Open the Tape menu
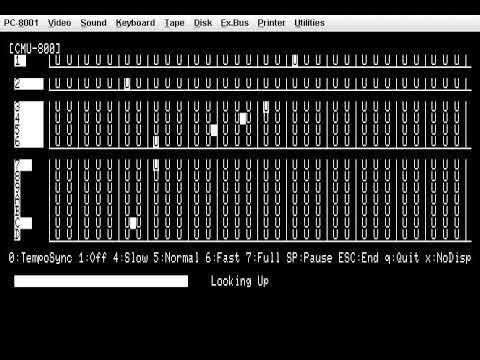The width and height of the screenshot is (480, 360). click(x=174, y=23)
